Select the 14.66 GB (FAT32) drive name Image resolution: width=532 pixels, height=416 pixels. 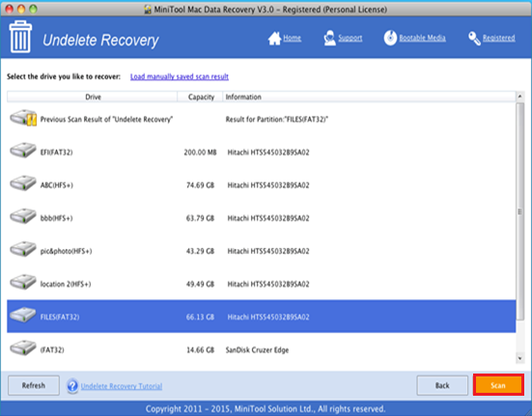(x=52, y=350)
